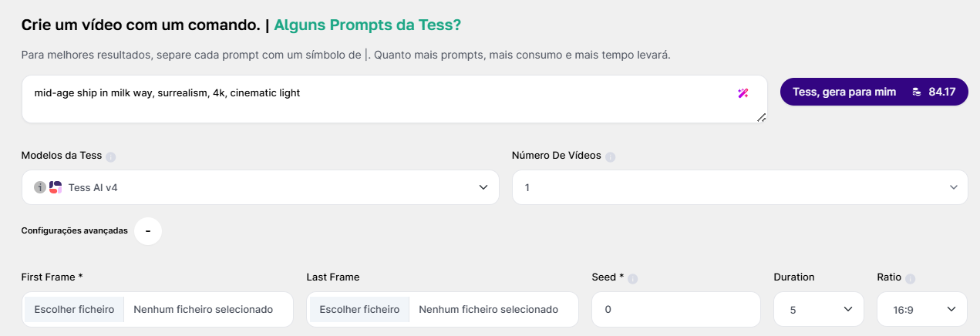Screen dimensions: 980x336
Task: Collapse the Configurações avançadas section
Action: point(147,230)
